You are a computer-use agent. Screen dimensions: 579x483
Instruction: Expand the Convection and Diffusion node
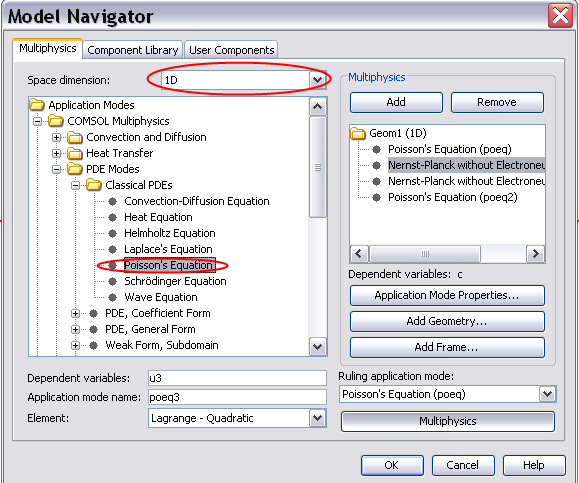point(56,137)
